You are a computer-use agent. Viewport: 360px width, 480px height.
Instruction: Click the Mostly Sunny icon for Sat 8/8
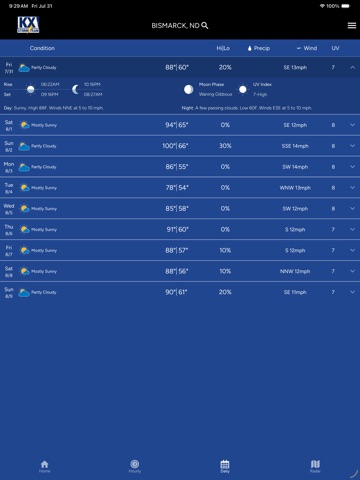(x=25, y=271)
